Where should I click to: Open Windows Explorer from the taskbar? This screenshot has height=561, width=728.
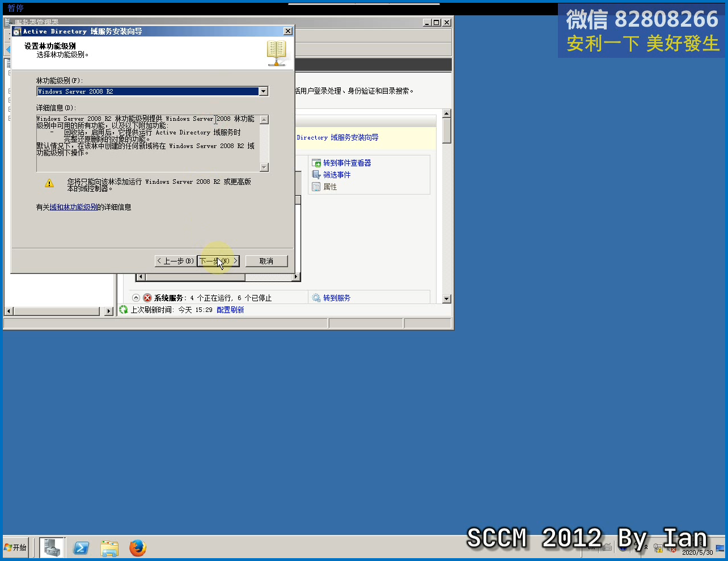[109, 548]
